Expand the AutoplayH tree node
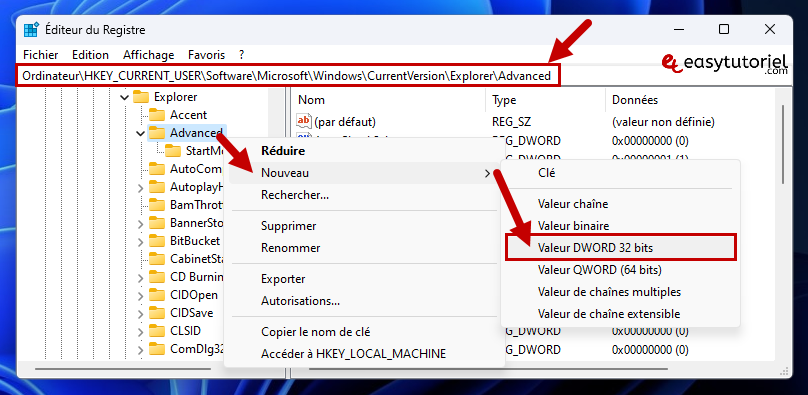Screen dimensions: 808x395 point(140,188)
